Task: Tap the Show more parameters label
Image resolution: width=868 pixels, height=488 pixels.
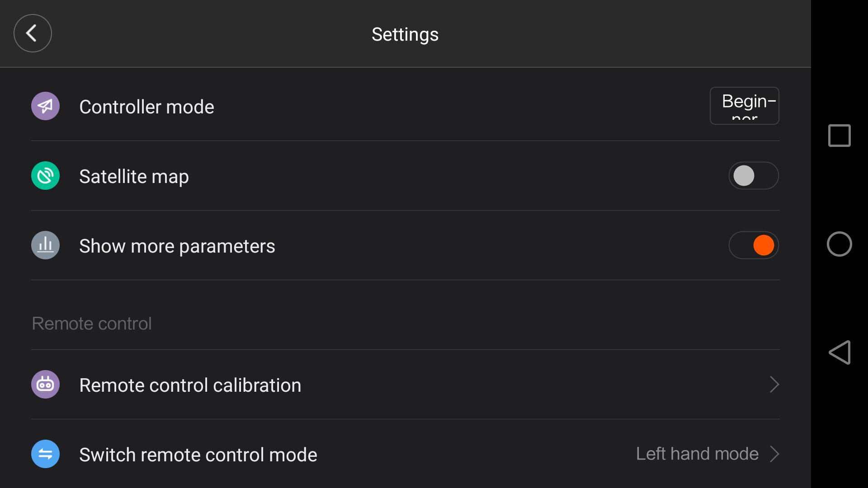Action: pos(177,246)
